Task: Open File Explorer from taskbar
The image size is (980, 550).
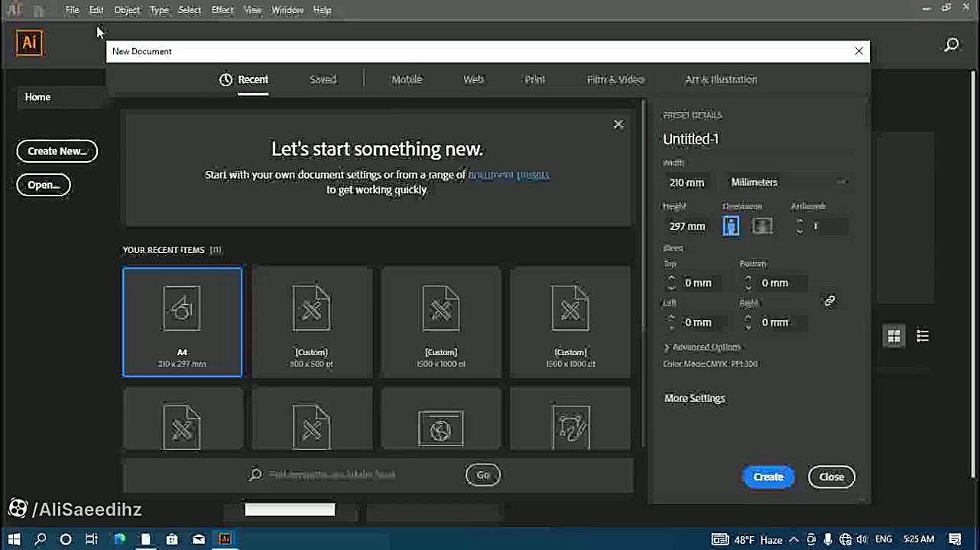Action: pyautogui.click(x=145, y=539)
